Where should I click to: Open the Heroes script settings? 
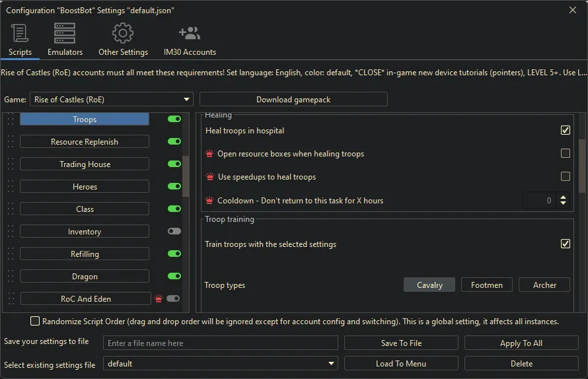pyautogui.click(x=85, y=187)
